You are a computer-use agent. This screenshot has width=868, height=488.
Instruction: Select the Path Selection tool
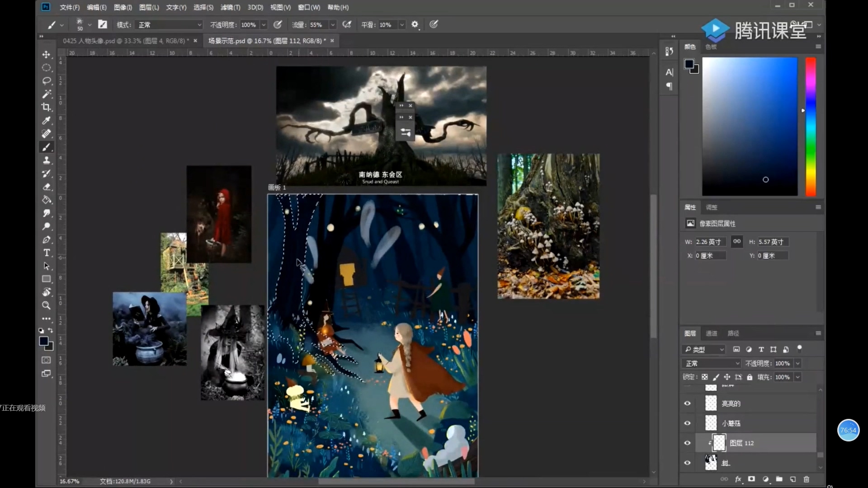pyautogui.click(x=46, y=266)
